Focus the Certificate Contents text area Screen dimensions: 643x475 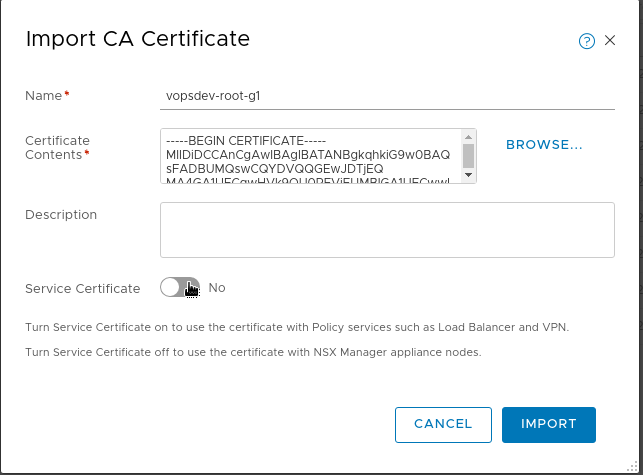point(310,156)
